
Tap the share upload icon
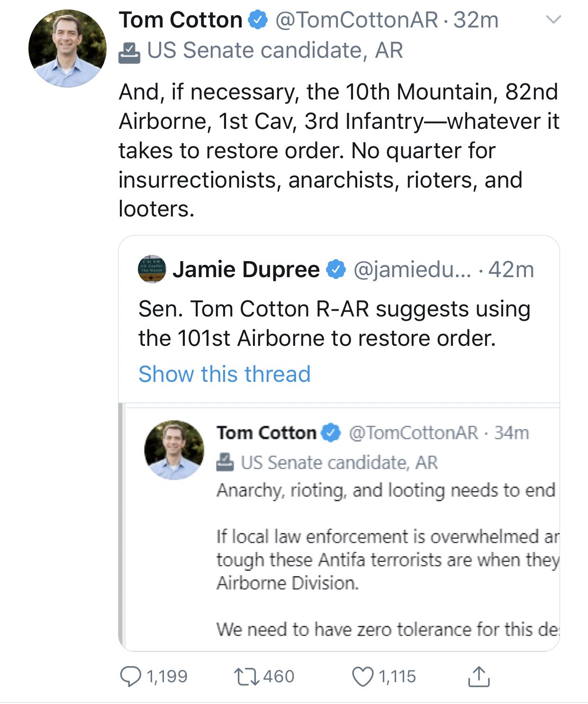coord(479,676)
